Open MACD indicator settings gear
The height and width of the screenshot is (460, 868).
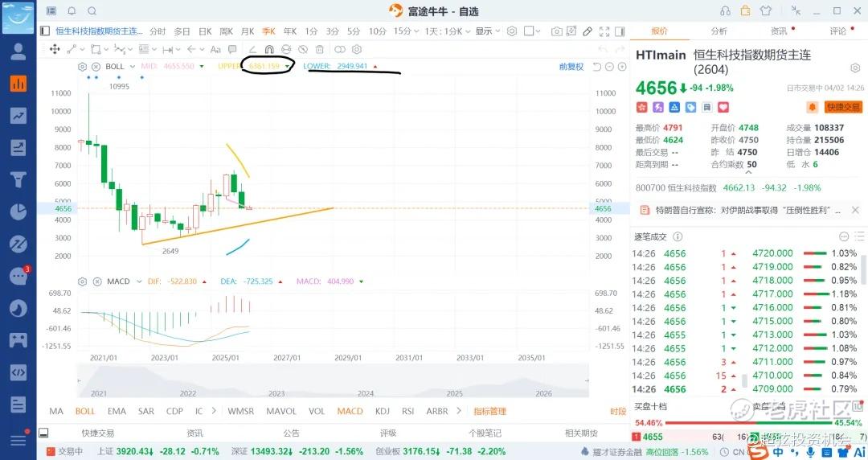[83, 281]
